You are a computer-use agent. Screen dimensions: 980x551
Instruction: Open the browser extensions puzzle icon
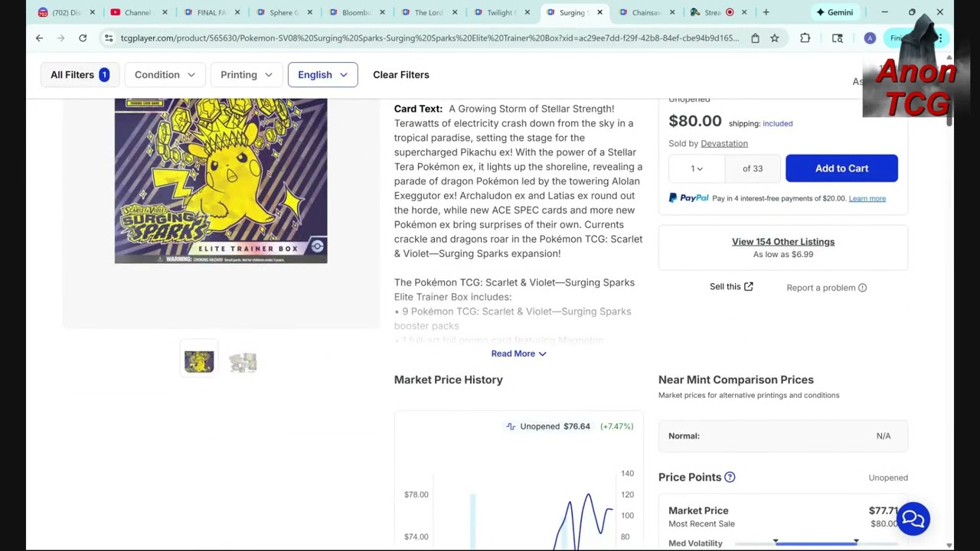pos(805,37)
